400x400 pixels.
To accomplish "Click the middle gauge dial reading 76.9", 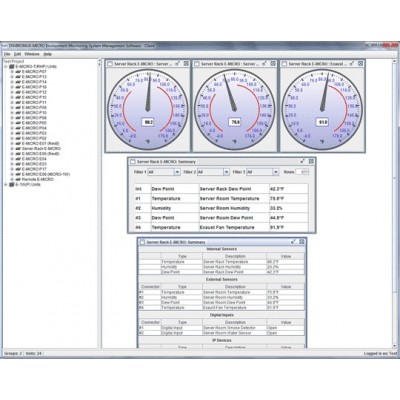I will point(235,110).
